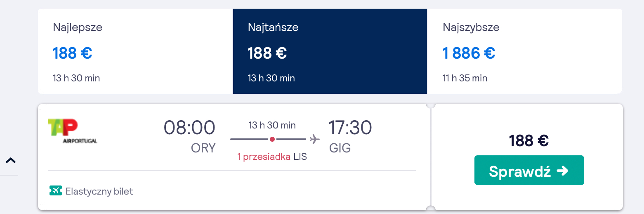Click the 1 przesiadka LIS stopover text
The width and height of the screenshot is (644, 214).
272,157
